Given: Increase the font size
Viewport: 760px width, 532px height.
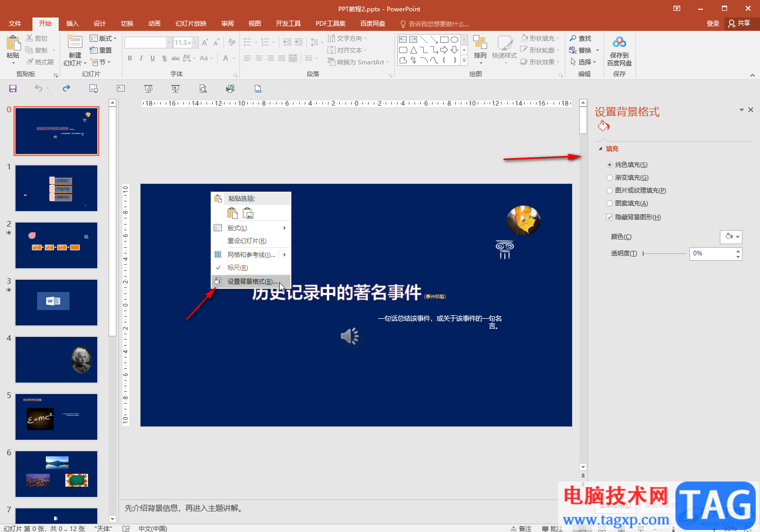Looking at the screenshot, I should click(205, 42).
